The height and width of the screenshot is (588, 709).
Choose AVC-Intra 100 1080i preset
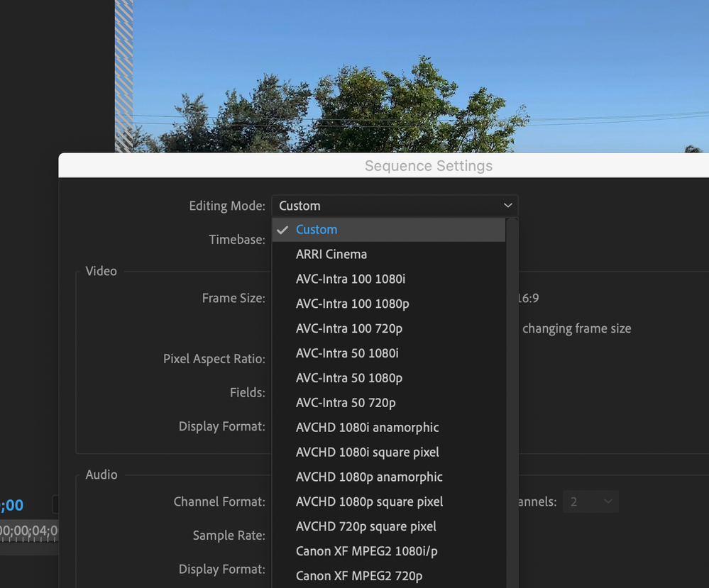[x=352, y=279]
